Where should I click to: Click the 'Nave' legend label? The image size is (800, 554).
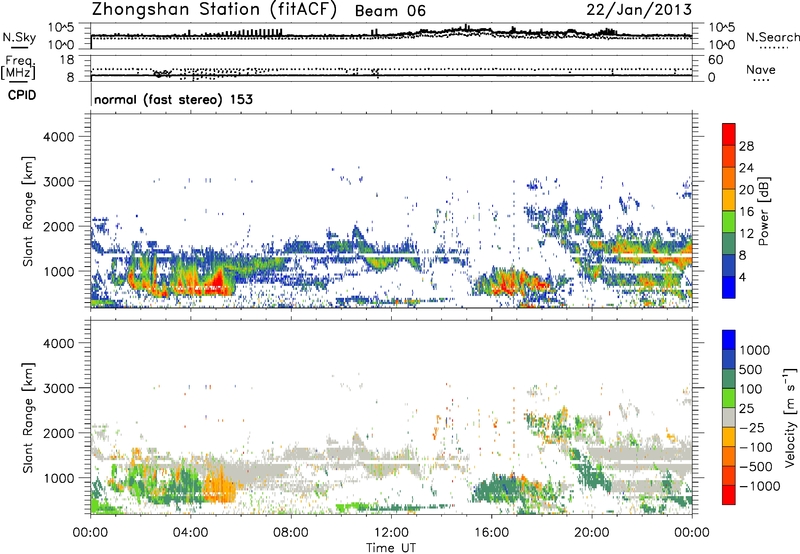click(x=761, y=70)
